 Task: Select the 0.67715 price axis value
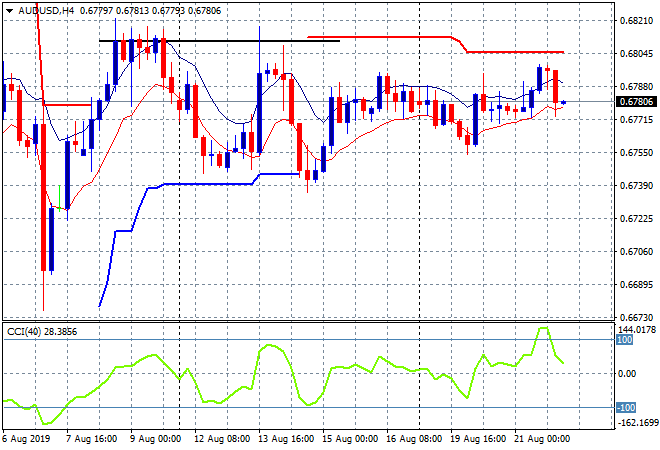[636, 120]
